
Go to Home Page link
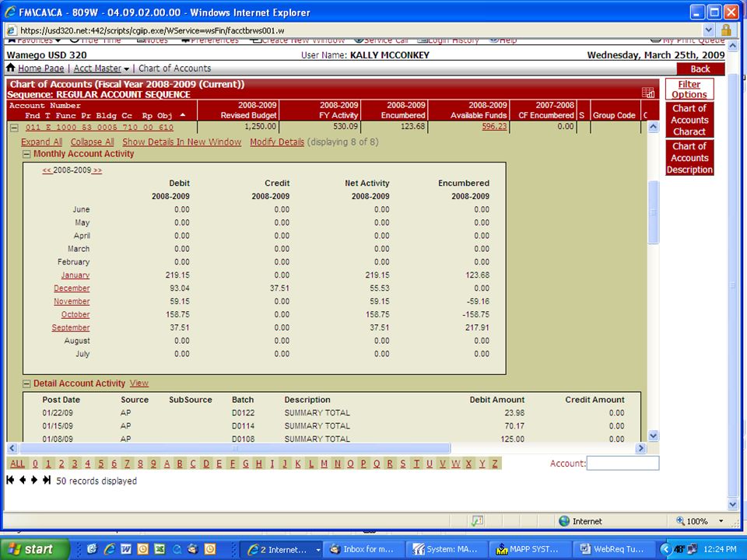41,68
